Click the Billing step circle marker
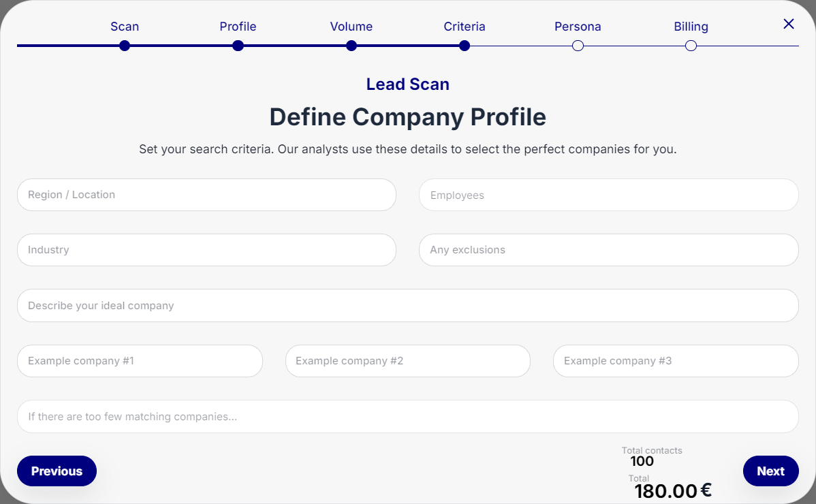816x504 pixels. [x=691, y=46]
